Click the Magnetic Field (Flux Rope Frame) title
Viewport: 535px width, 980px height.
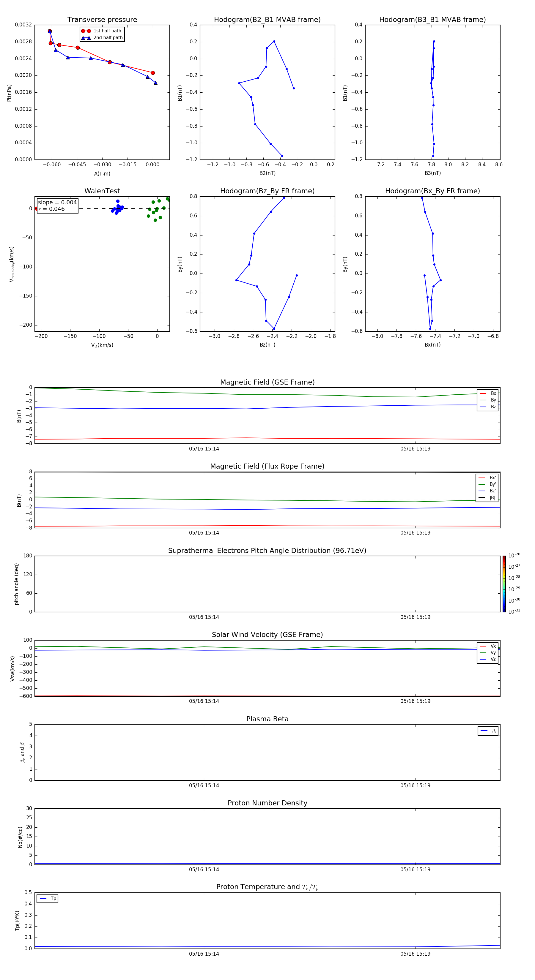point(267,467)
